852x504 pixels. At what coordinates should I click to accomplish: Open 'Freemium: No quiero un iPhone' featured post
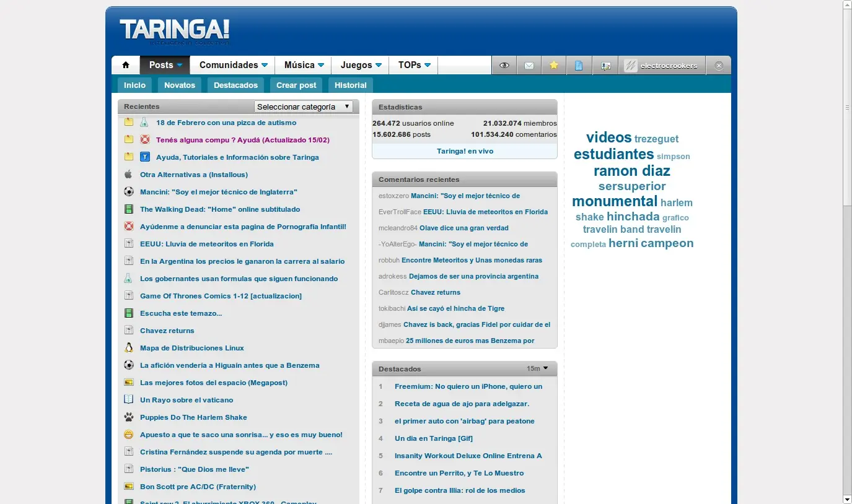click(x=468, y=386)
